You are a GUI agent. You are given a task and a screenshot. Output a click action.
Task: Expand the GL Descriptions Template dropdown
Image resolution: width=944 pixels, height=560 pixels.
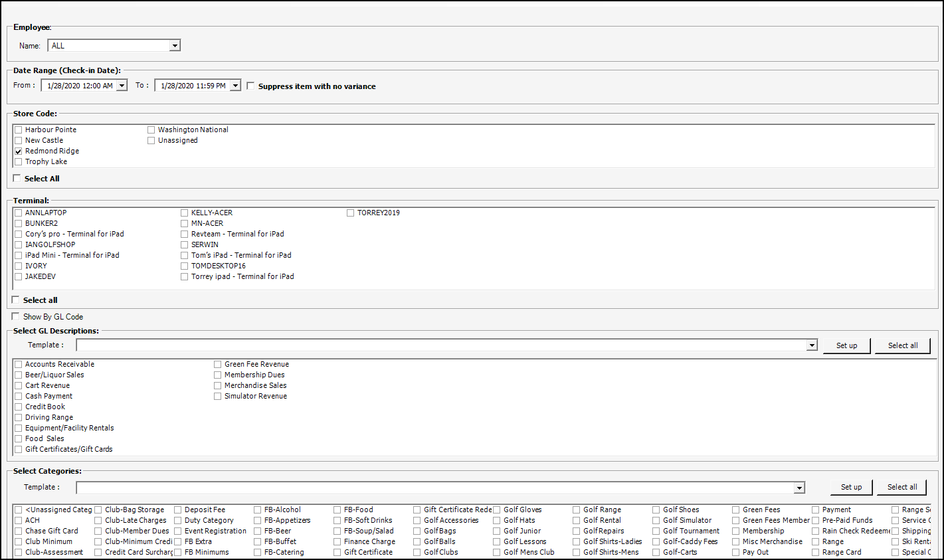pyautogui.click(x=812, y=345)
